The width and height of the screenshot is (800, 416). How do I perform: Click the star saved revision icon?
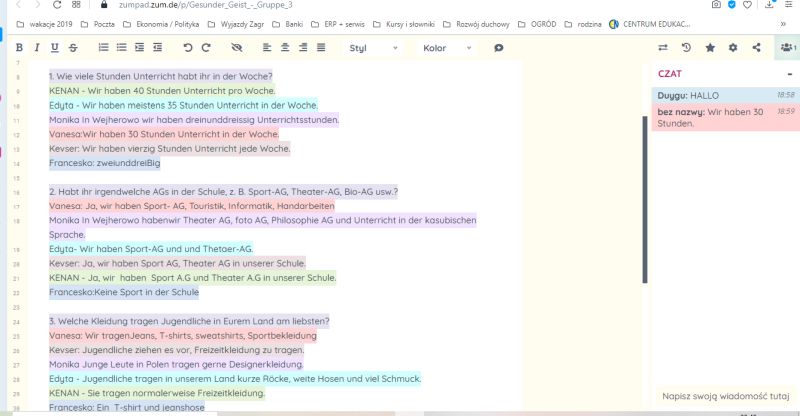tap(710, 47)
